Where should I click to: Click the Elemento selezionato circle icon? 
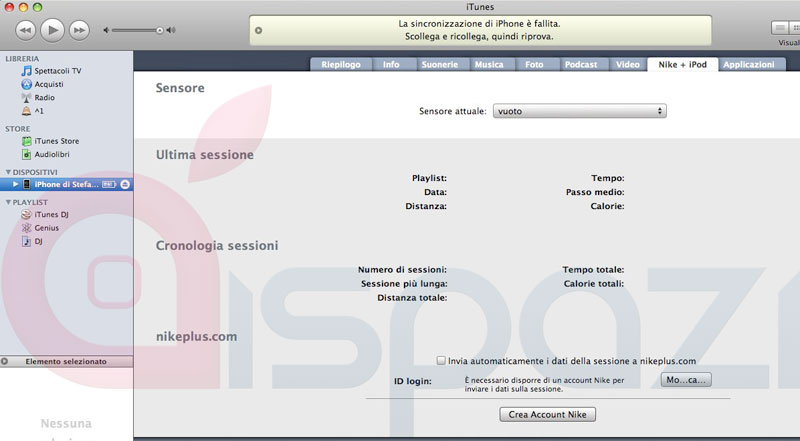5,361
